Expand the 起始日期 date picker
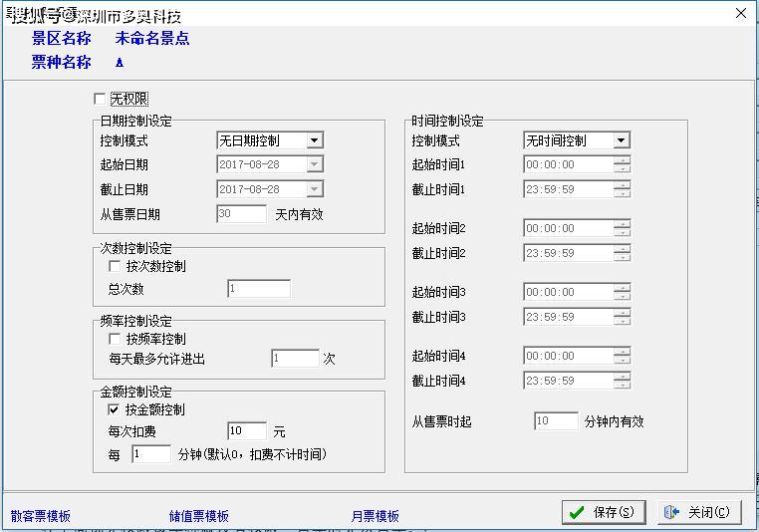 (314, 164)
